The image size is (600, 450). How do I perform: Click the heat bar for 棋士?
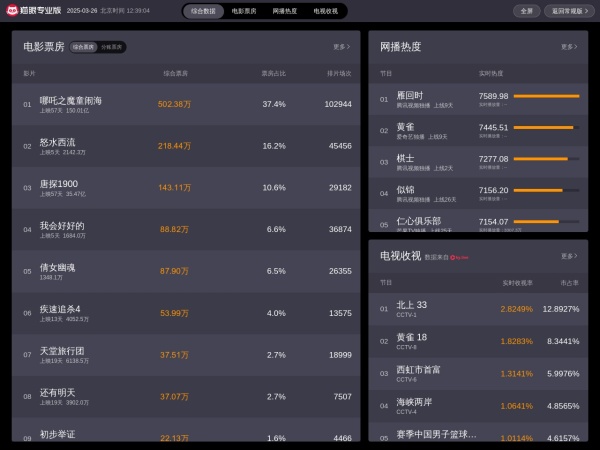point(540,158)
